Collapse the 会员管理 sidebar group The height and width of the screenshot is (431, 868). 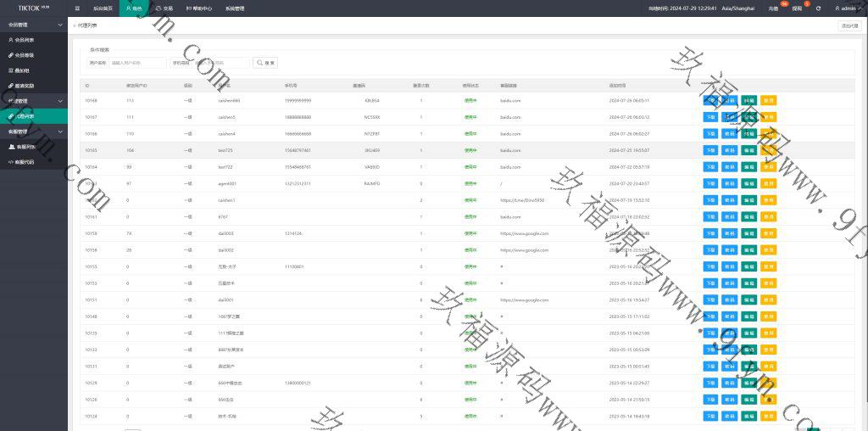pyautogui.click(x=60, y=25)
